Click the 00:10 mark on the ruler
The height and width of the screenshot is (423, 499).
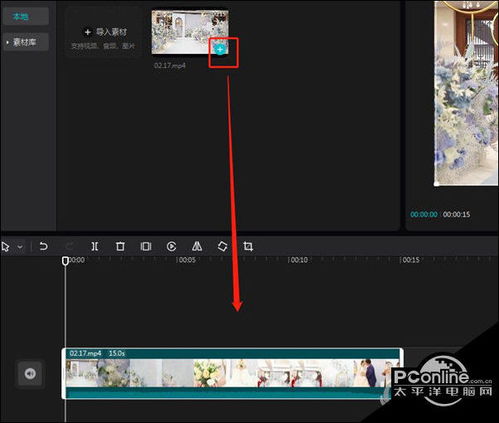pyautogui.click(x=299, y=260)
